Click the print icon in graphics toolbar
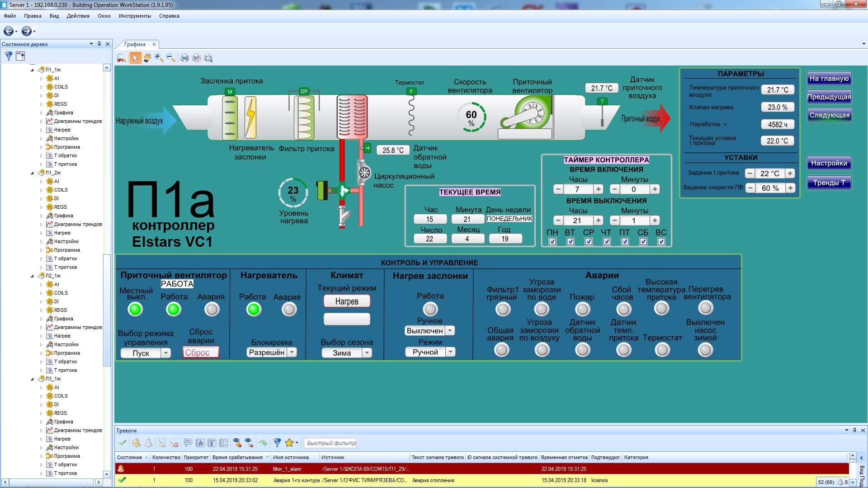Viewport: 868px width, 488px height. pyautogui.click(x=184, y=58)
